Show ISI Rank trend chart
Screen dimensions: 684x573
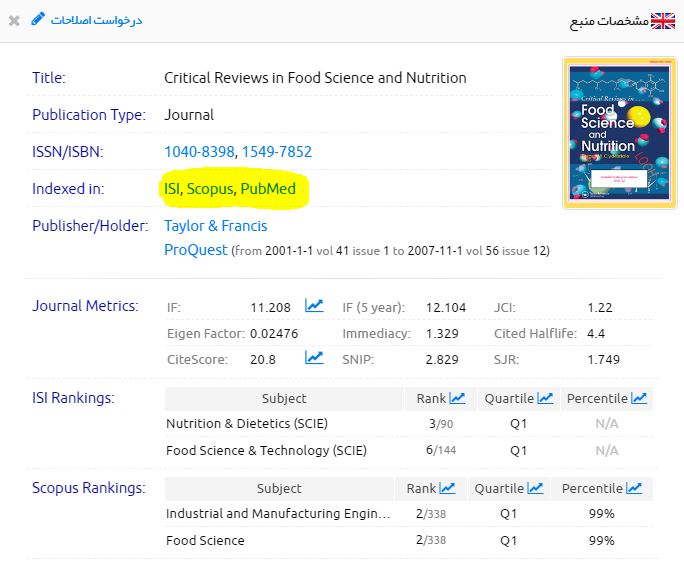[x=457, y=398]
